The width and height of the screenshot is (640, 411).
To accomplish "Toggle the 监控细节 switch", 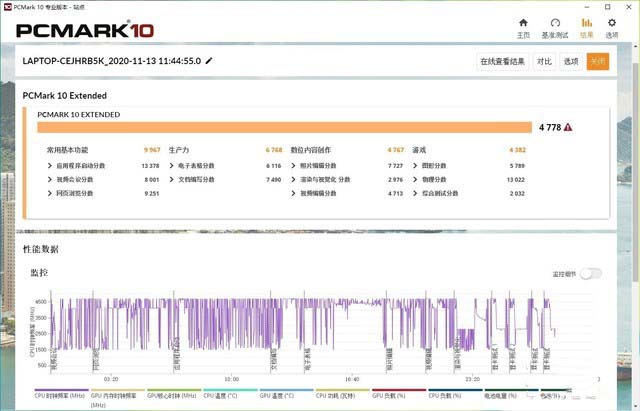I will [591, 274].
